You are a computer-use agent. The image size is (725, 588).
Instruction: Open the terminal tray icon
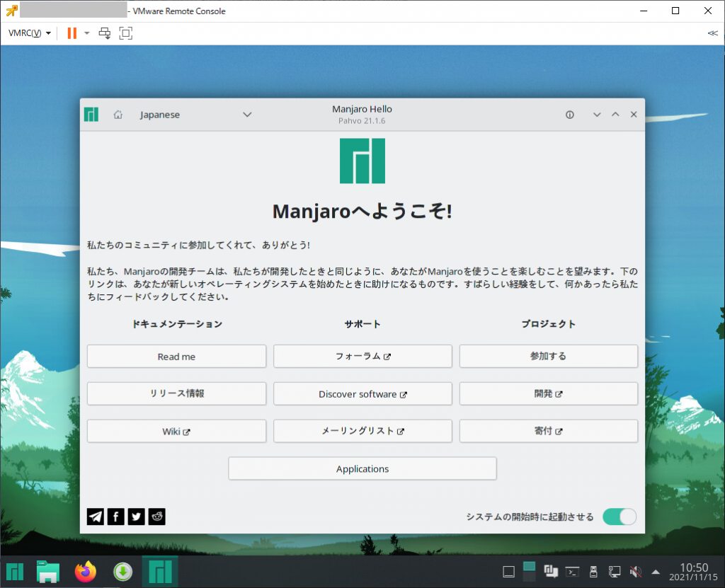(x=572, y=572)
